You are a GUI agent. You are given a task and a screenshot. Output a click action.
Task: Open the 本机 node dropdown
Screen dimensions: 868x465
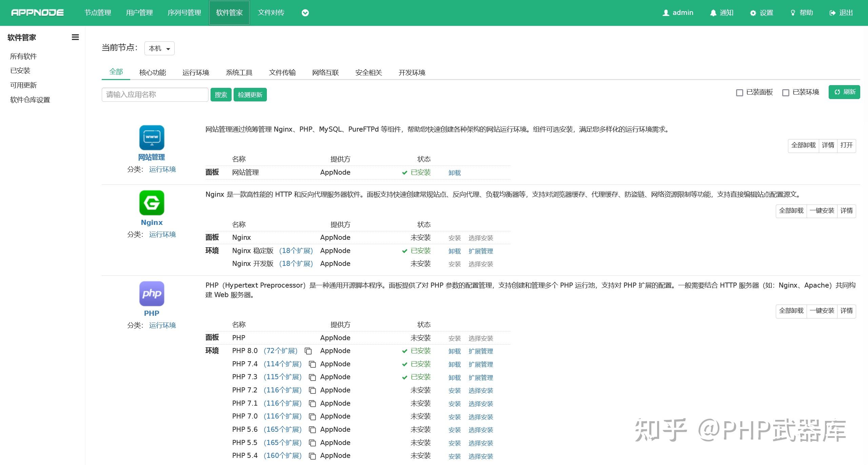(159, 48)
